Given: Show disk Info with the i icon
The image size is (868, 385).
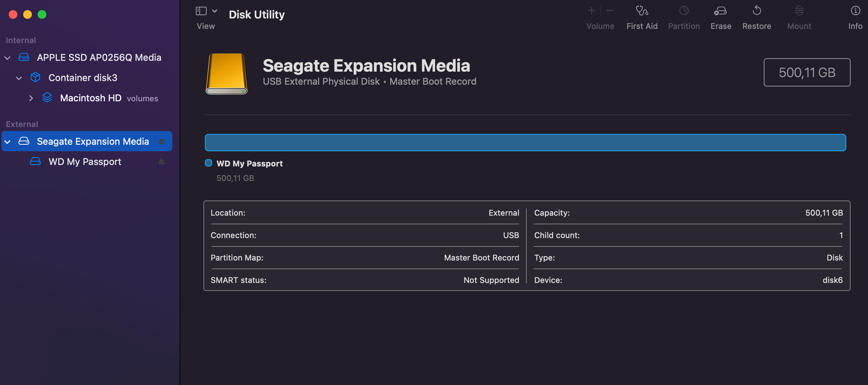Looking at the screenshot, I should [855, 11].
